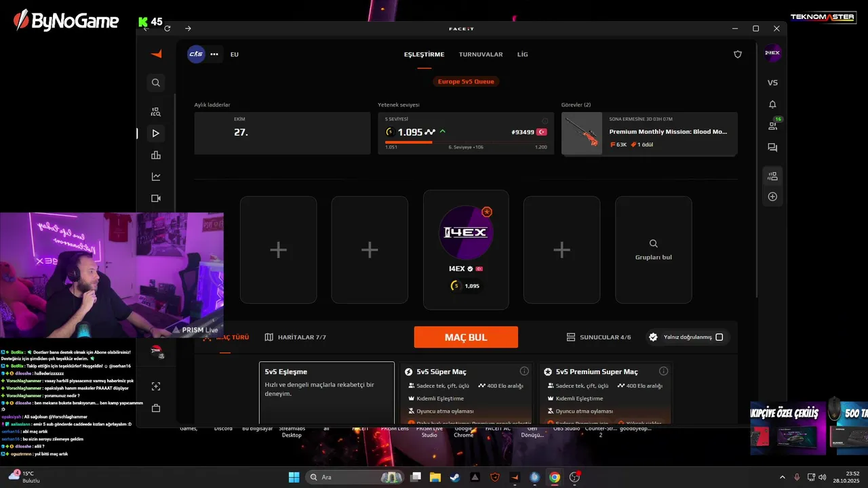
Task: Click the Grupları bul card
Action: pos(654,250)
